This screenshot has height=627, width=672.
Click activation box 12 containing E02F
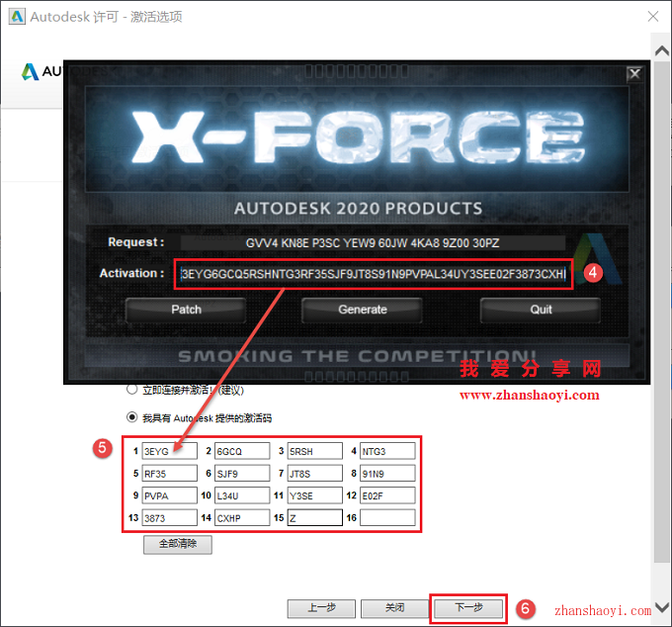point(387,495)
